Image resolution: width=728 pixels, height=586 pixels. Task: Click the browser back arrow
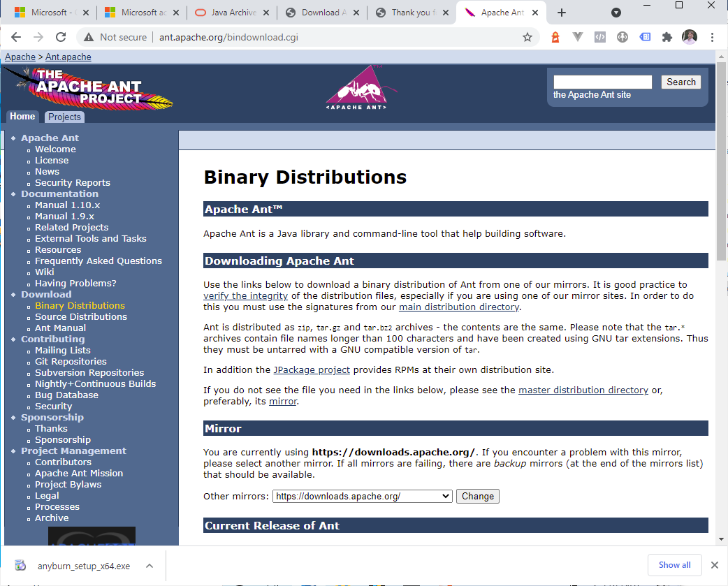16,37
